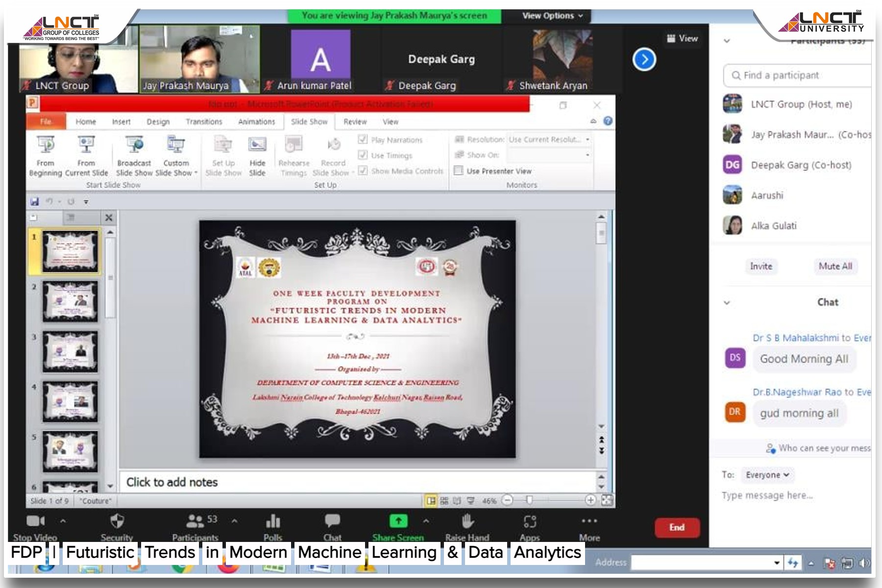Click From Beginning slide show icon
The height and width of the screenshot is (588, 882).
(x=46, y=146)
